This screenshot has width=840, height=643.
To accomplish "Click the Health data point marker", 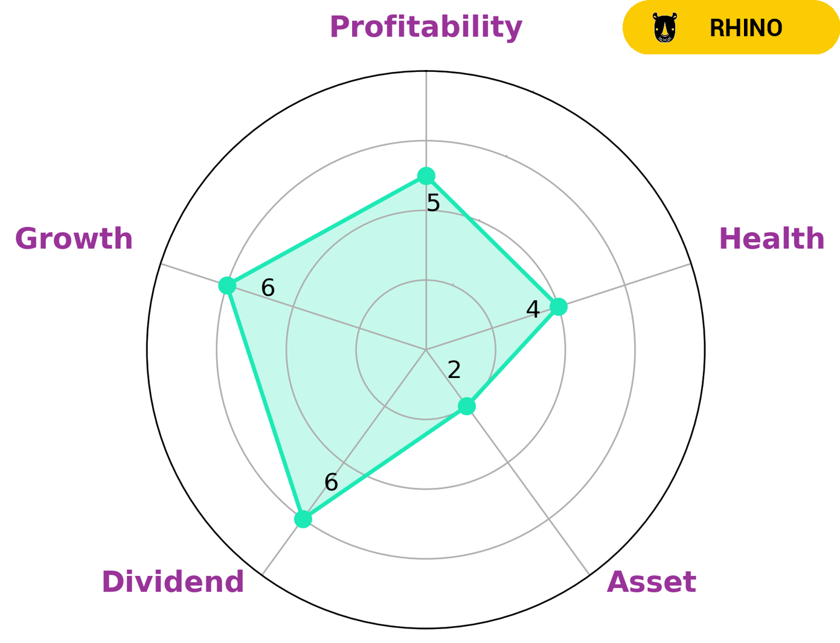I will (559, 307).
